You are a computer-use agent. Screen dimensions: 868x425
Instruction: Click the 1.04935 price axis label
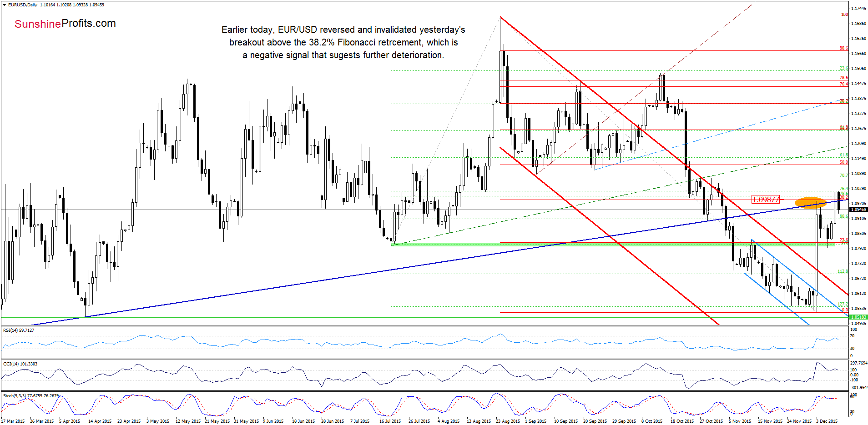pyautogui.click(x=859, y=324)
